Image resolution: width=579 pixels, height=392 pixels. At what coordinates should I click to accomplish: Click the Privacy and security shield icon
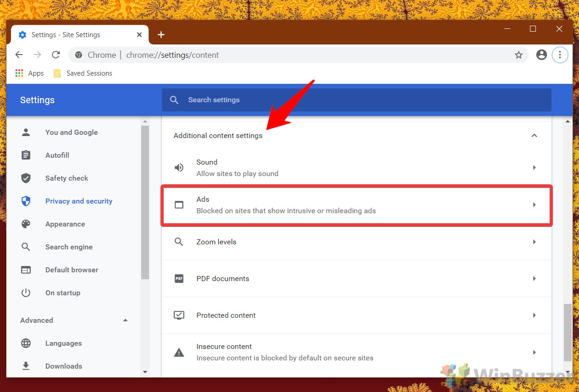[x=26, y=201]
